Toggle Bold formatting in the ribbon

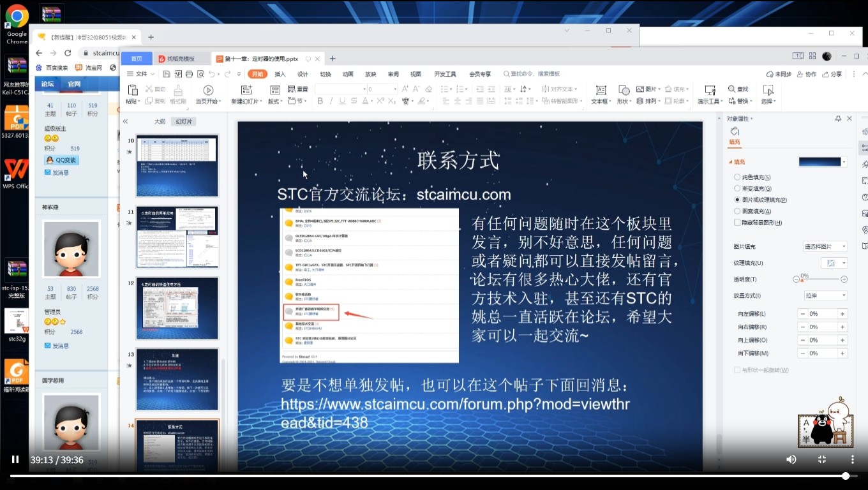click(x=320, y=101)
